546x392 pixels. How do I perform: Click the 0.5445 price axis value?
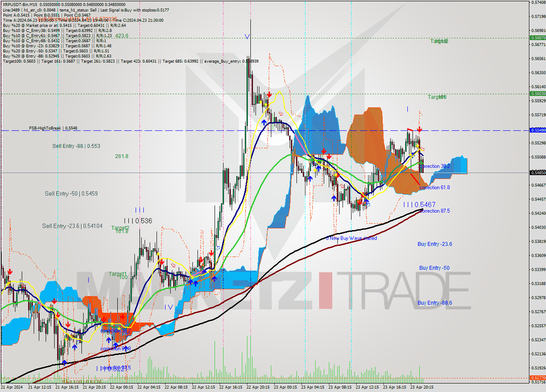[x=538, y=199]
